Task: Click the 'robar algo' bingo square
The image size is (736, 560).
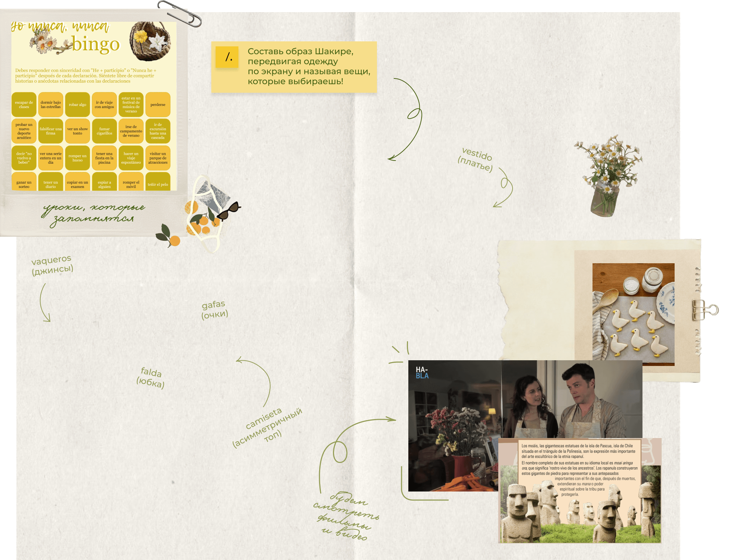Action: [77, 105]
